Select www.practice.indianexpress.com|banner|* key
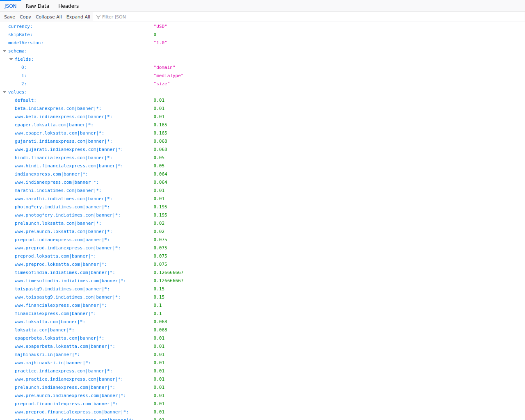 (69, 379)
